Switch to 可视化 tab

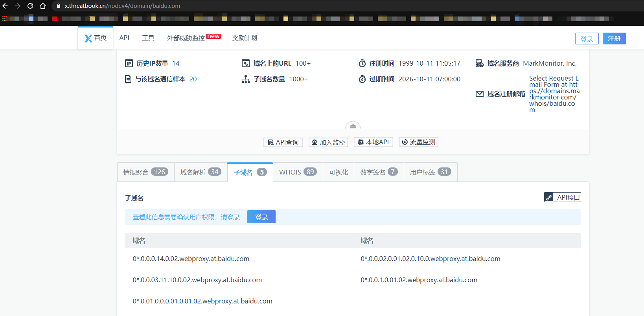click(x=339, y=172)
